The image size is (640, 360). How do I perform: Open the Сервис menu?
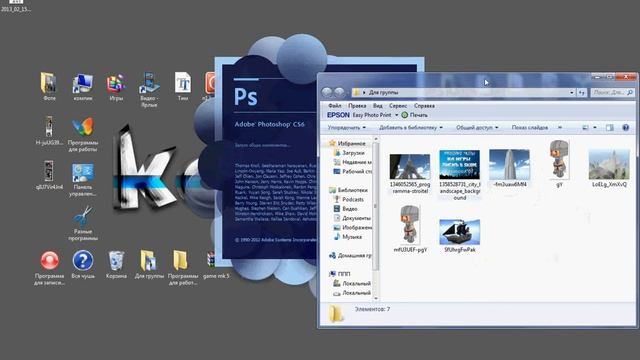tap(398, 106)
